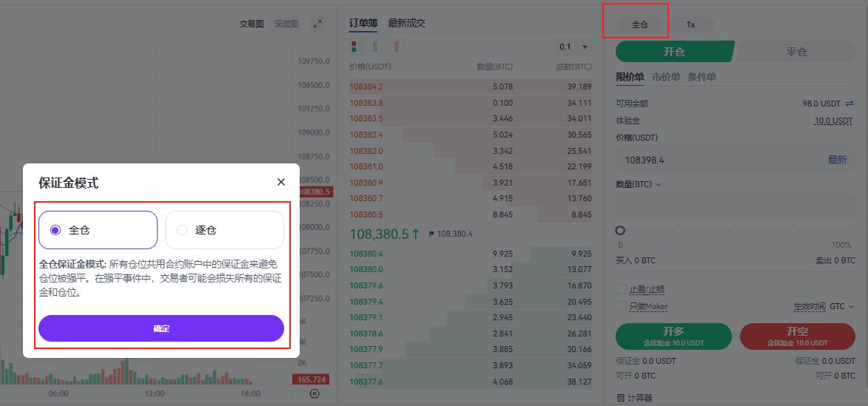Enable the 止盈/止损 checkbox

(621, 289)
